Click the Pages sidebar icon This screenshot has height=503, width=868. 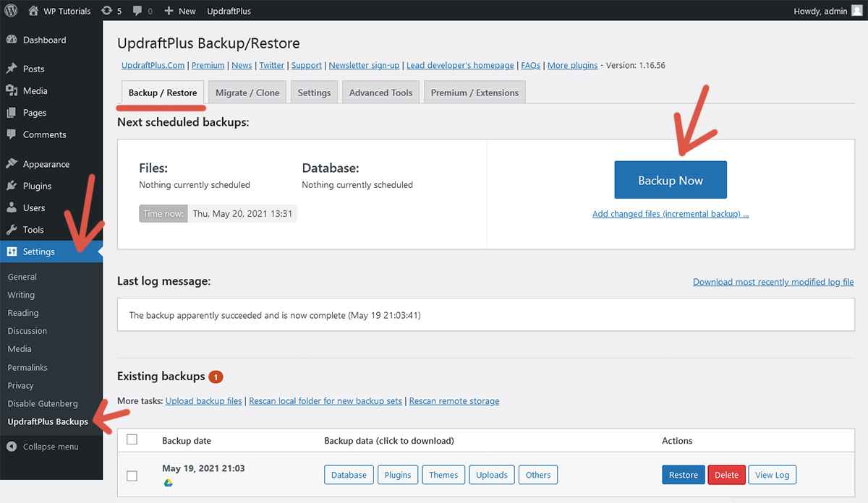click(12, 113)
